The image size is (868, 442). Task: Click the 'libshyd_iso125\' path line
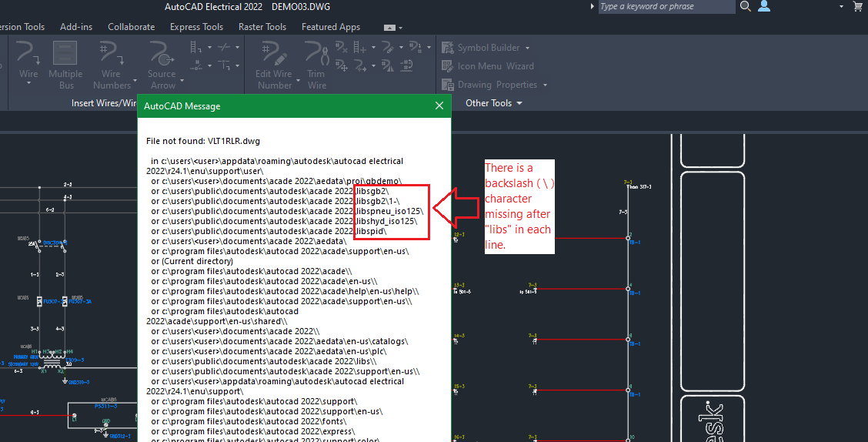coord(284,221)
